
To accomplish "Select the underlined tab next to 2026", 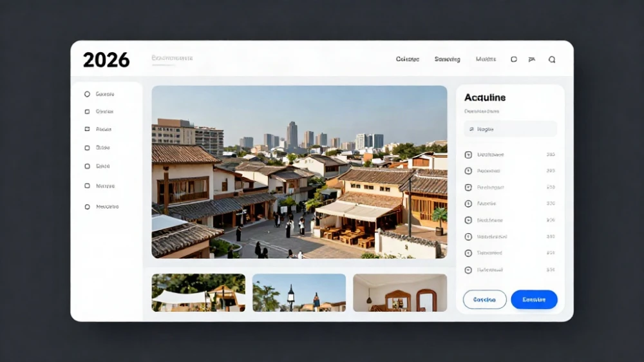I will click(x=172, y=58).
